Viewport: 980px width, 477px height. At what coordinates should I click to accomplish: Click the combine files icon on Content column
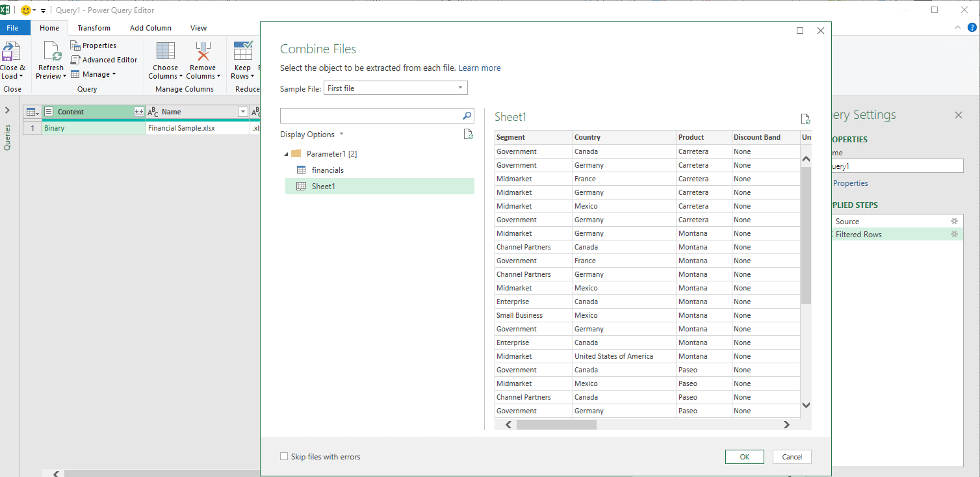click(x=139, y=112)
